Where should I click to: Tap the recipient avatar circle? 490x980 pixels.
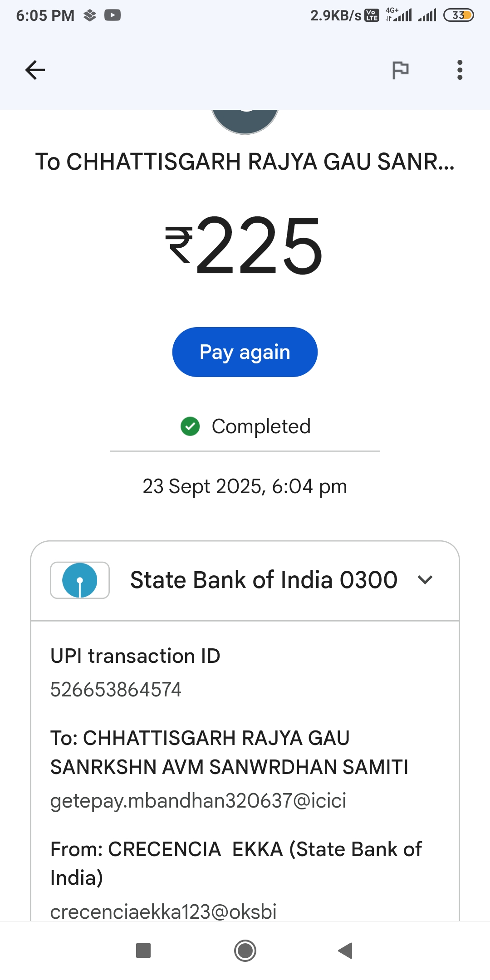245,120
